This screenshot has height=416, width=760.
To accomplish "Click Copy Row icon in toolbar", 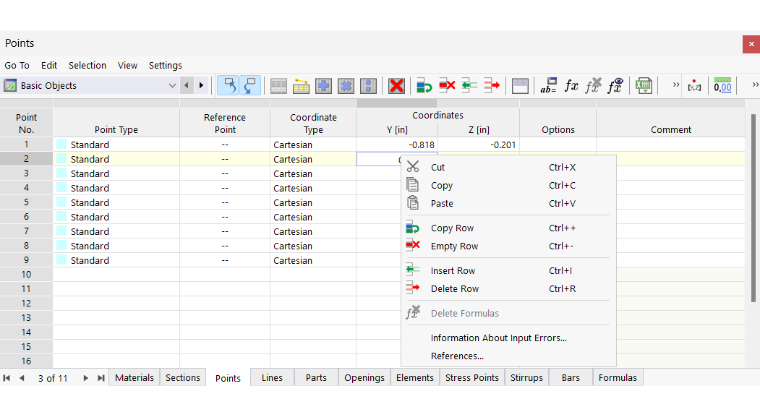I will [x=424, y=86].
